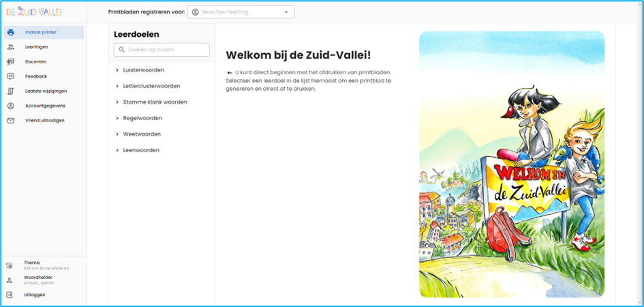Open the Feedback menu item
The image size is (644, 307).
(x=44, y=76)
